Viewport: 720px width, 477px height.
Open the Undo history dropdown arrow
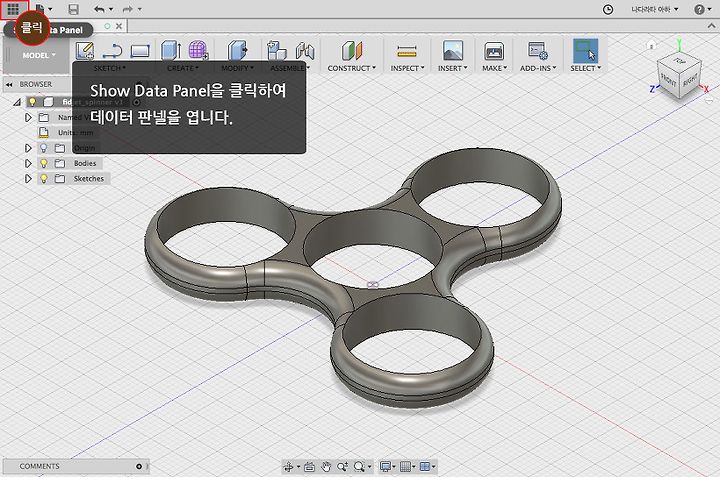point(111,9)
